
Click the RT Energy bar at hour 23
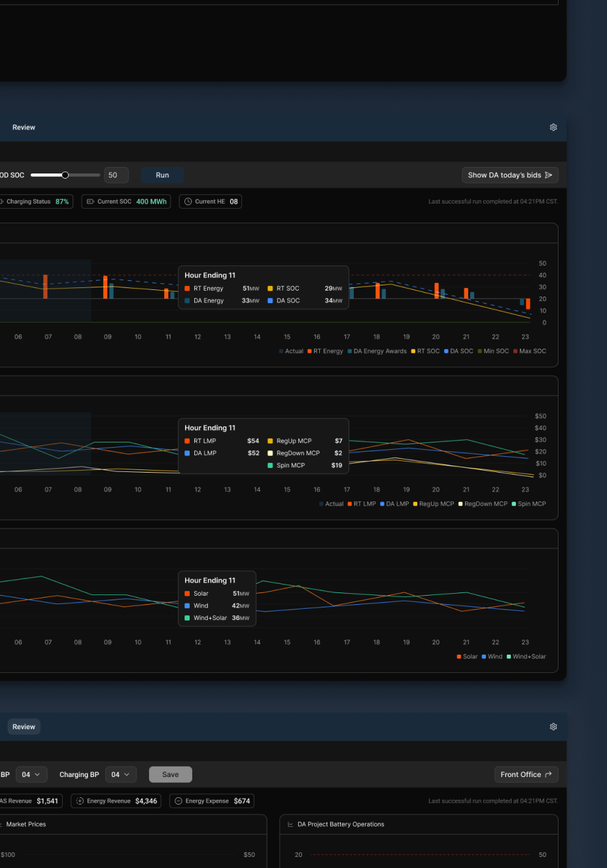[x=528, y=304]
